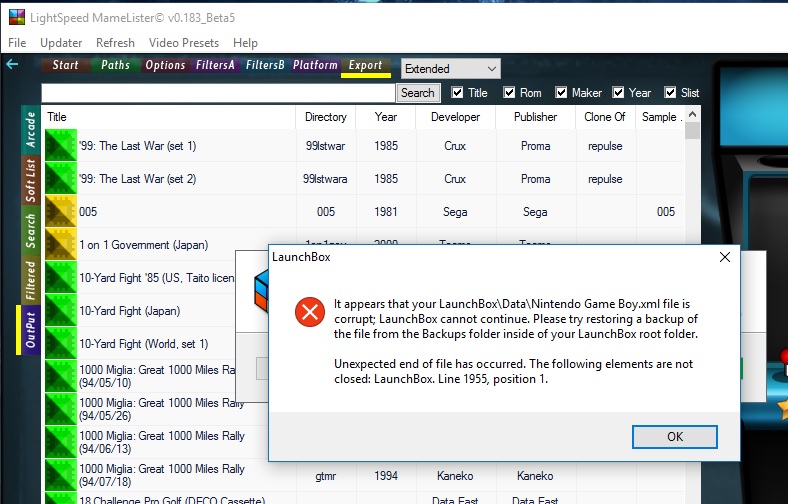Switch to the FiltersA tab
788x504 pixels.
pyautogui.click(x=215, y=65)
